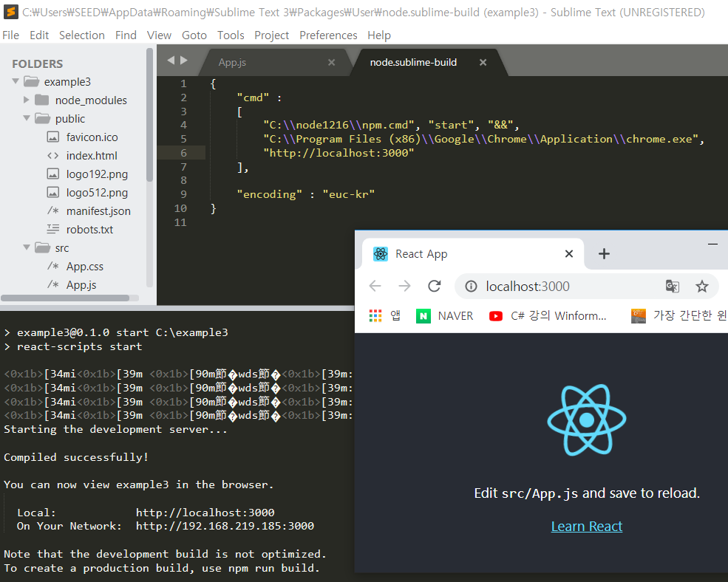Open the Goto menu

point(194,35)
